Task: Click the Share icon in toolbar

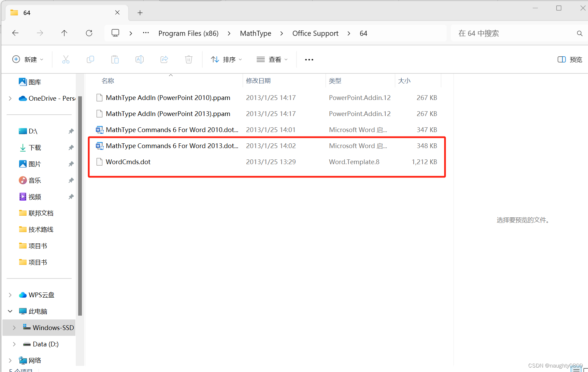Action: point(164,59)
